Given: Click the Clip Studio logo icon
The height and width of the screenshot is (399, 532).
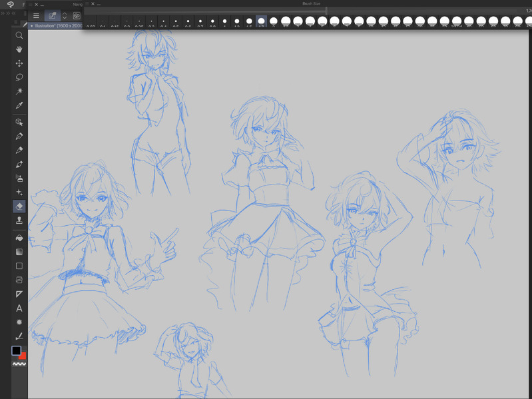Looking at the screenshot, I should [10, 5].
